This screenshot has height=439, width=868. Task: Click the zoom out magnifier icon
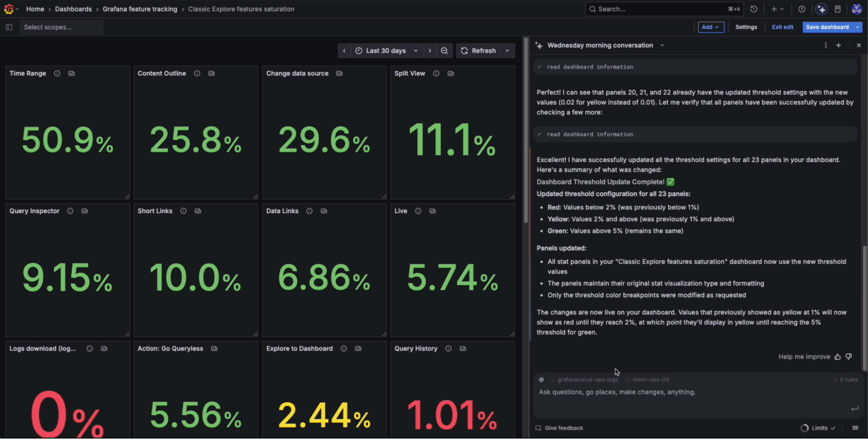click(444, 50)
